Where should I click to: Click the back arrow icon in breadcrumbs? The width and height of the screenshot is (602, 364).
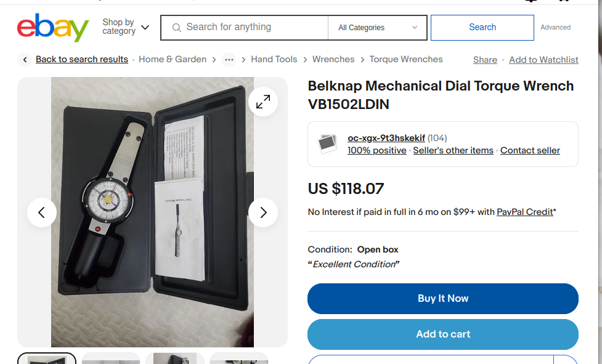pyautogui.click(x=25, y=60)
